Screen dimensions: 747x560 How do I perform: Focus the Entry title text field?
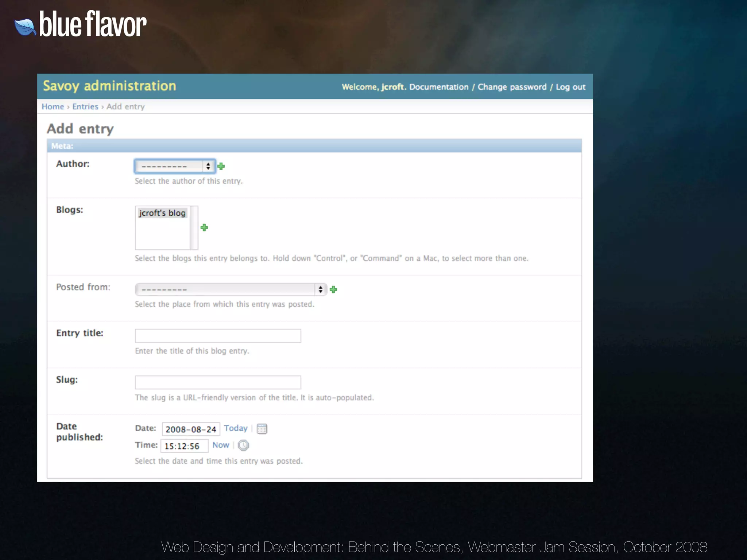(x=218, y=335)
